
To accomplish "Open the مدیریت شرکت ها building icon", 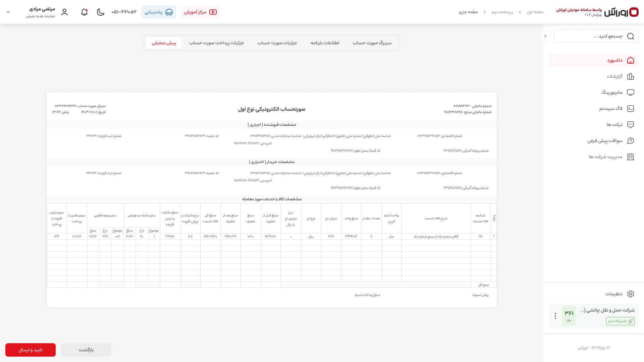I will click(631, 157).
